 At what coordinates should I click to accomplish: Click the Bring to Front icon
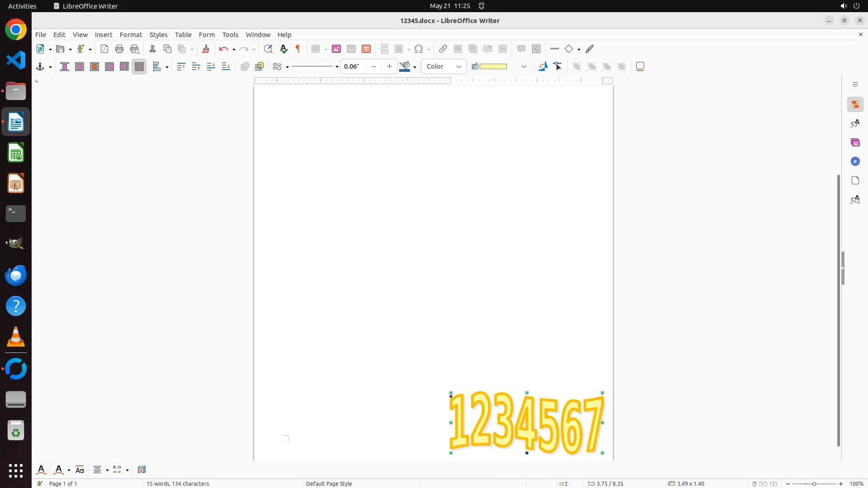click(x=181, y=67)
